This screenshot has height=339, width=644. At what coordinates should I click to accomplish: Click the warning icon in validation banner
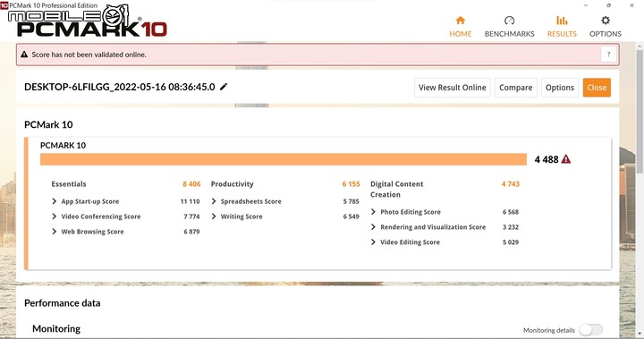pyautogui.click(x=24, y=55)
